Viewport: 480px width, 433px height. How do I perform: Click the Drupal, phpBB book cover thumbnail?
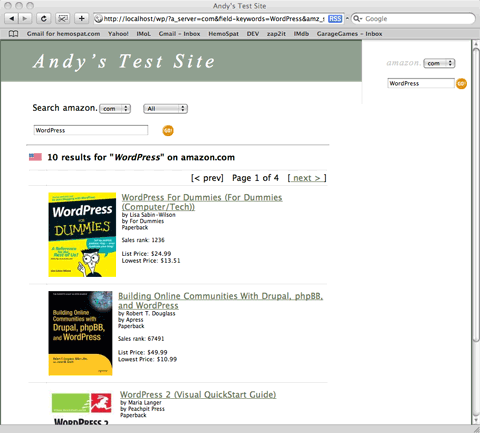coord(80,333)
